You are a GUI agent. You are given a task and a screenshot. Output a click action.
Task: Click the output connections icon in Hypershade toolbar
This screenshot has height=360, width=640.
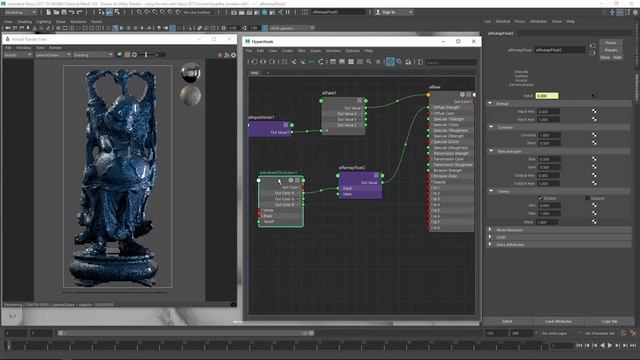[x=272, y=62]
